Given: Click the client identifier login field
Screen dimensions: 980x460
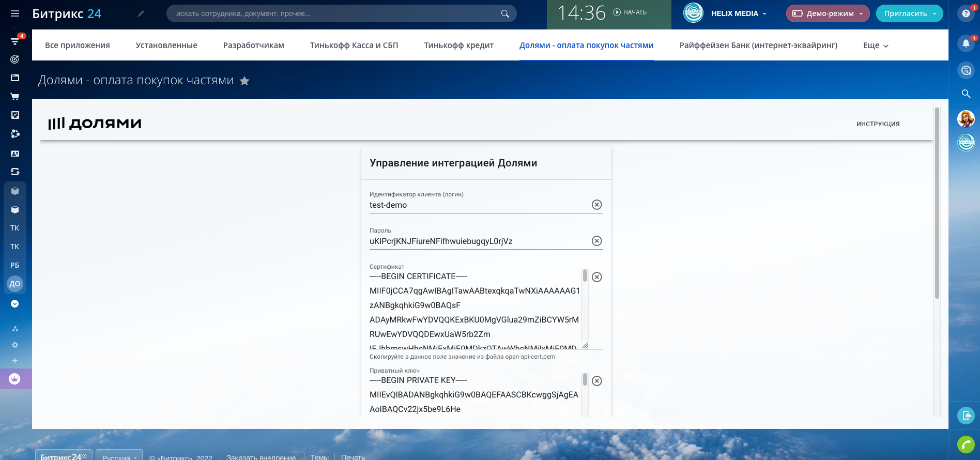Looking at the screenshot, I should click(479, 205).
